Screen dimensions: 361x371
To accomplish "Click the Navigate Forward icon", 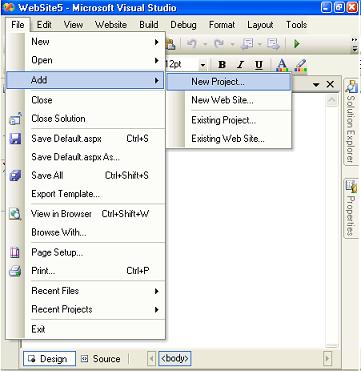I will coord(273,44).
